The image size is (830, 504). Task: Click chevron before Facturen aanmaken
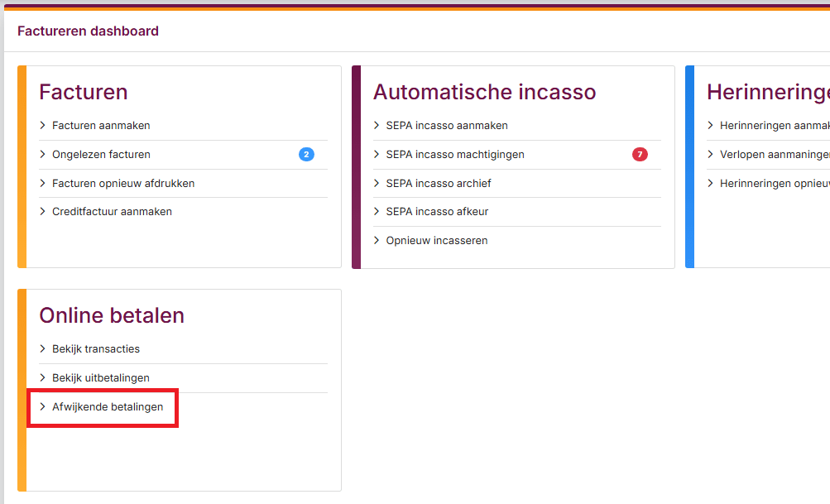point(43,126)
